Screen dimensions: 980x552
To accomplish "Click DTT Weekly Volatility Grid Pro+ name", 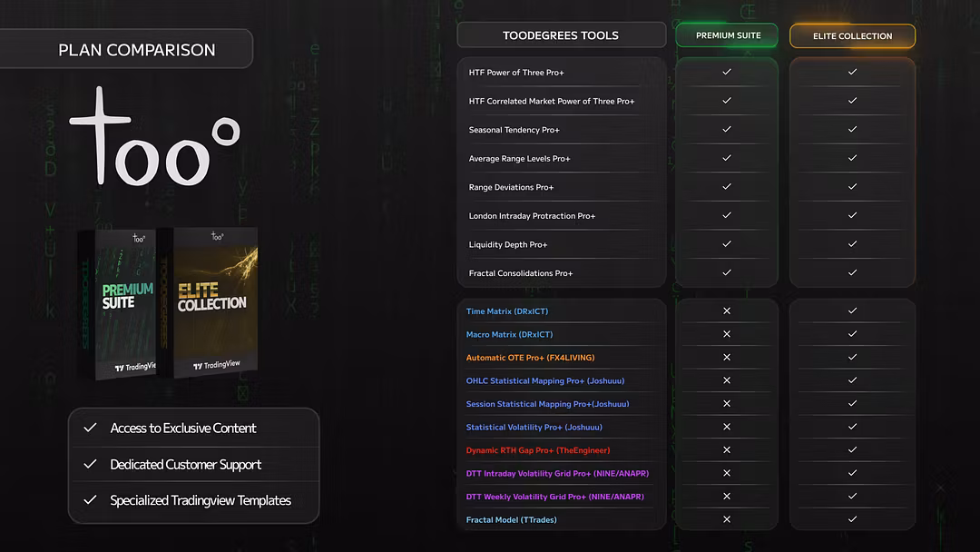I will coord(555,497).
